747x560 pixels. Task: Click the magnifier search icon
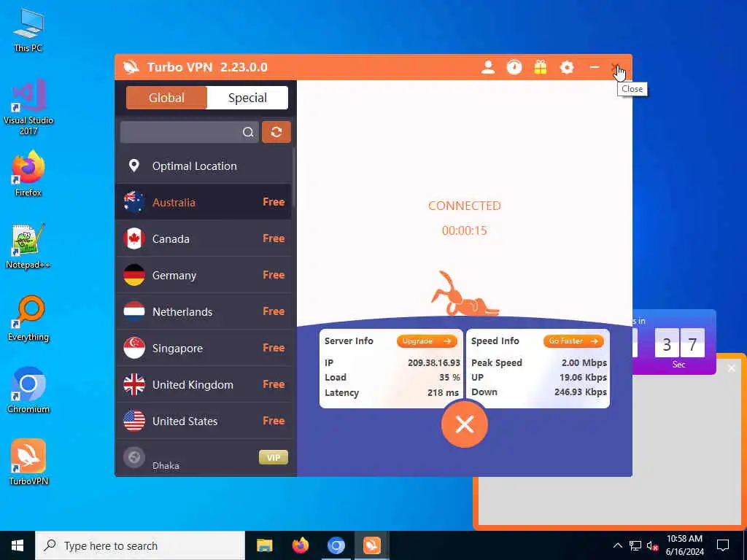[248, 132]
